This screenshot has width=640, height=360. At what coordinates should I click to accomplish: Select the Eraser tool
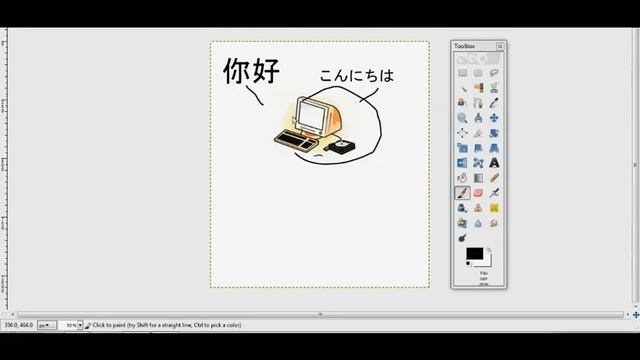coord(478,193)
